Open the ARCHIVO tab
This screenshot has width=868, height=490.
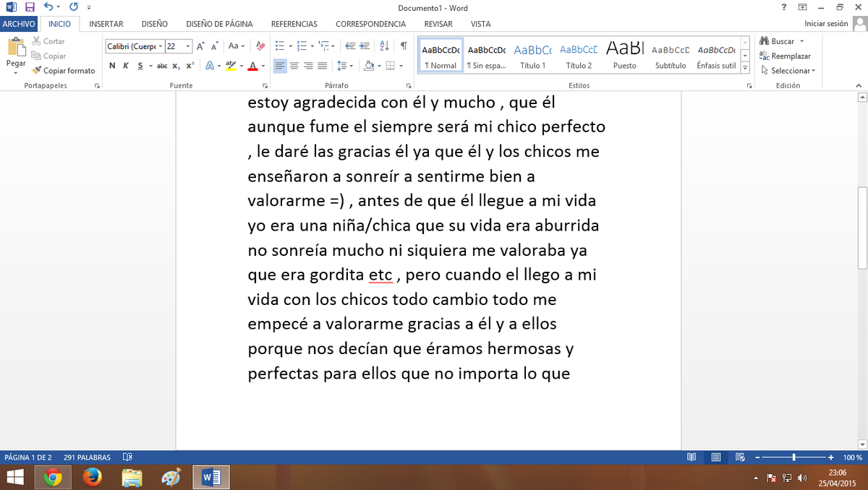point(19,24)
